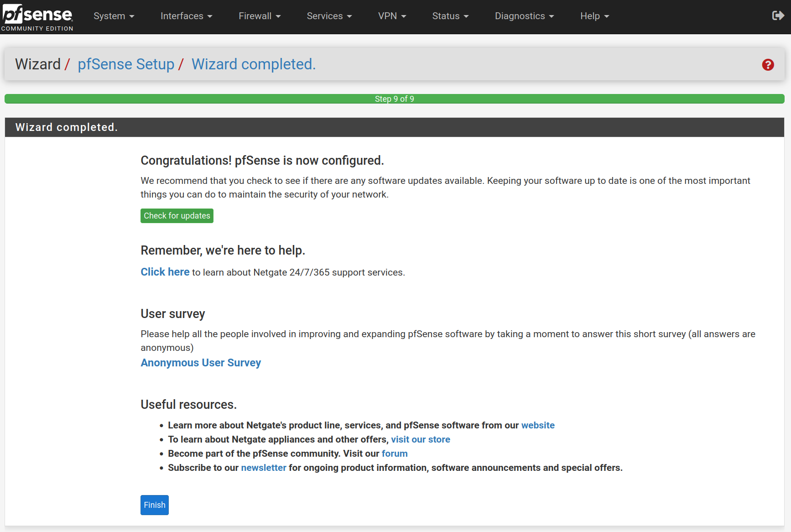Screen dimensions: 791x532
Task: Click the 'visit our store' link
Action: [x=420, y=439]
